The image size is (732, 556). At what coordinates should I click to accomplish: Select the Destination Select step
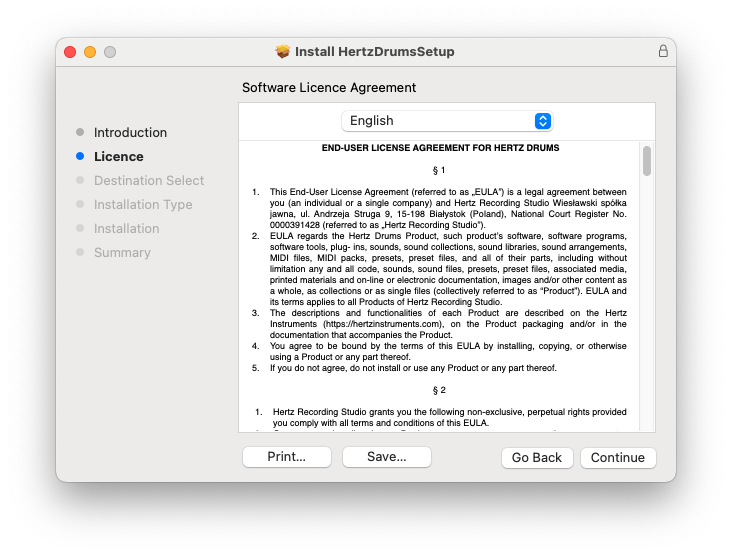(149, 181)
